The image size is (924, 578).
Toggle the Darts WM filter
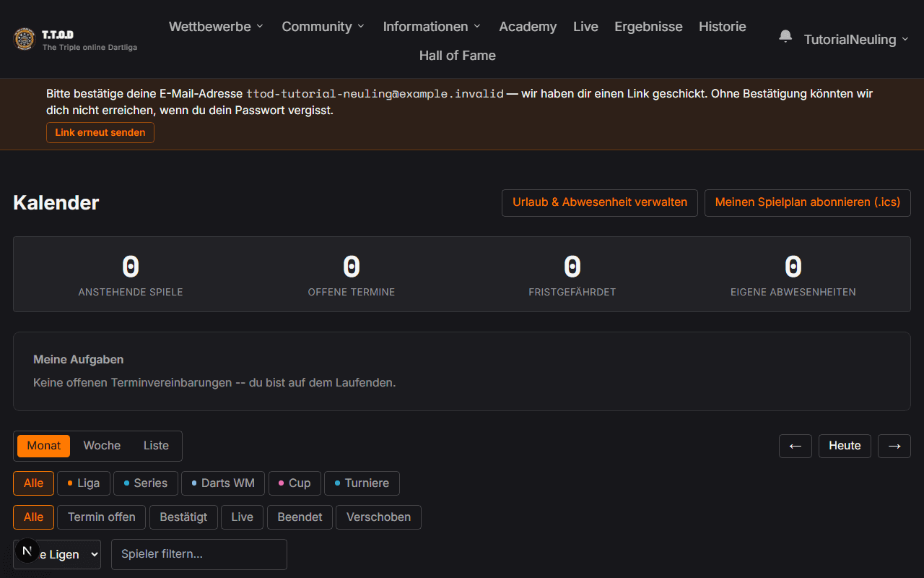[x=223, y=483]
